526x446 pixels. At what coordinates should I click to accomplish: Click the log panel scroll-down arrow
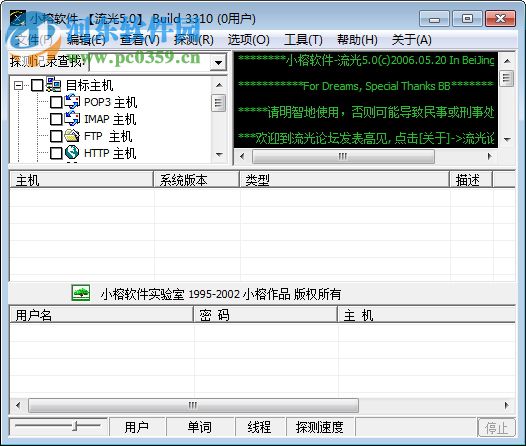(507, 139)
